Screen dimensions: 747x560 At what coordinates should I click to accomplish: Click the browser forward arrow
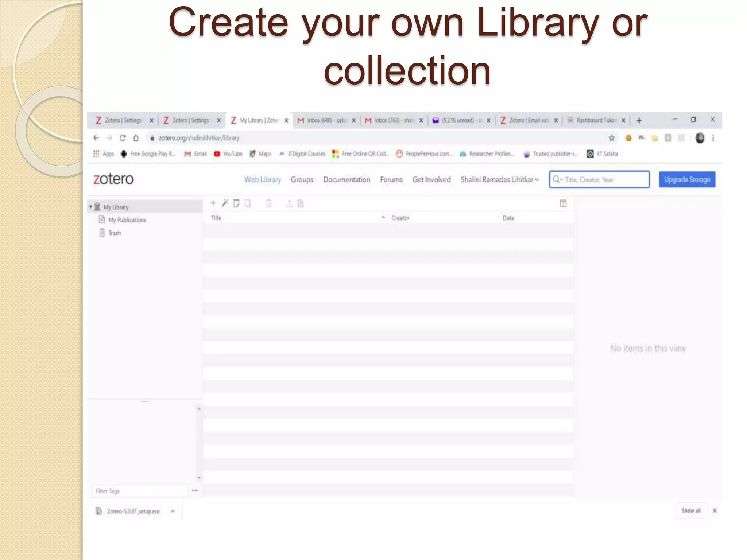(109, 138)
